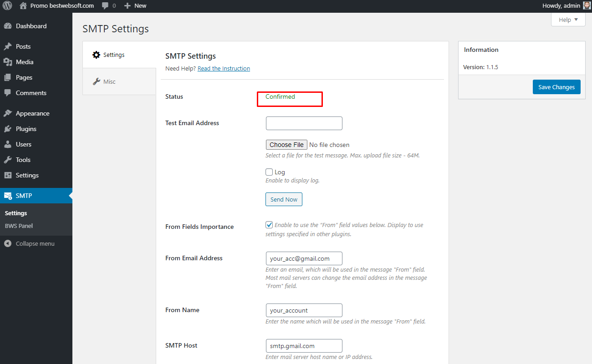Click the Version: 1.1.5 text

(x=480, y=67)
